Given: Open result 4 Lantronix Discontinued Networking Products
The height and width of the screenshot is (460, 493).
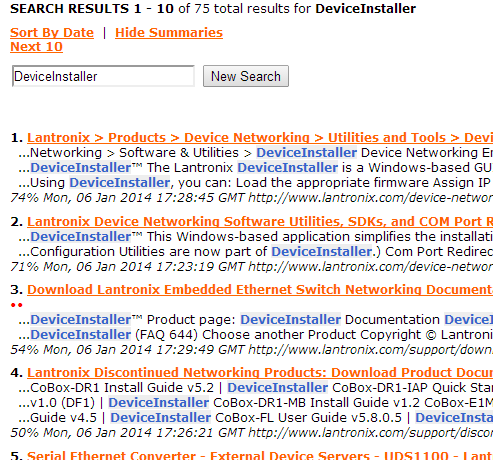Looking at the screenshot, I should [x=260, y=372].
